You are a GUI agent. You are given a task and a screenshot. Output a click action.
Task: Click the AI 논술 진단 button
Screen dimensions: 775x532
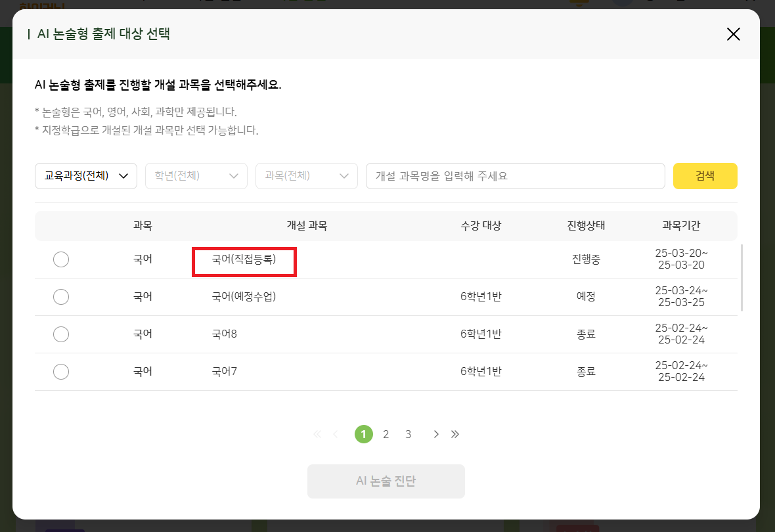click(386, 481)
